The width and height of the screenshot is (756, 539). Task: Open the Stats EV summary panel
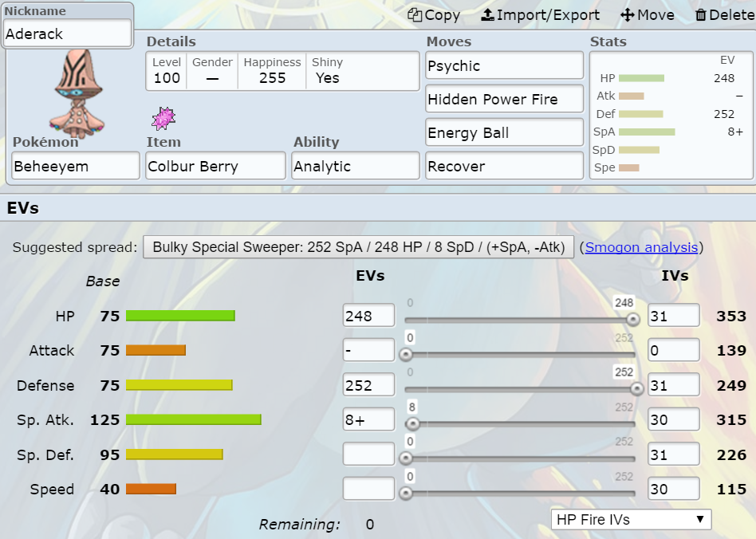671,115
